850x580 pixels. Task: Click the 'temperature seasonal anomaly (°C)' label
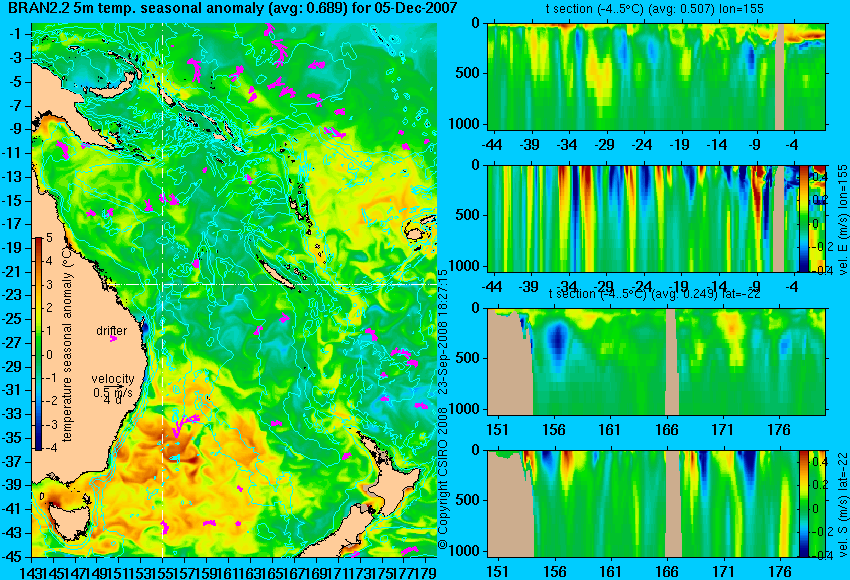(x=67, y=344)
